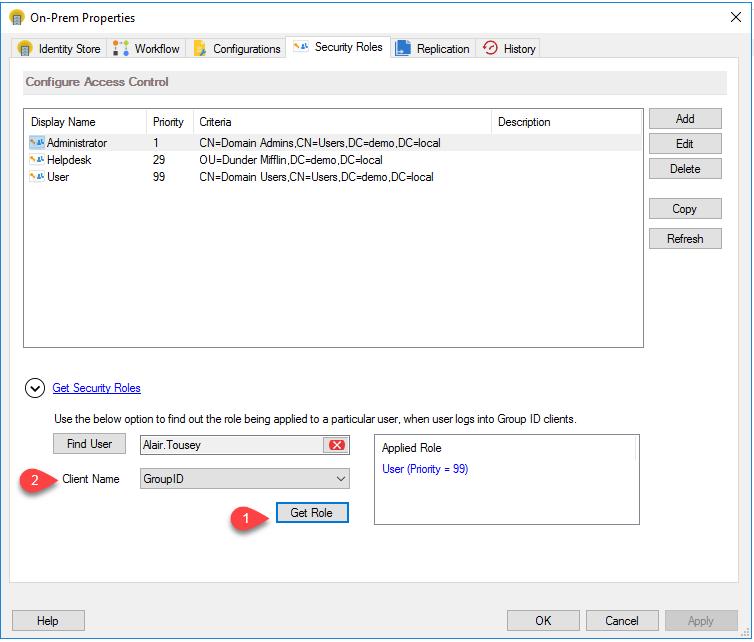Image resolution: width=754 pixels, height=642 pixels.
Task: Click the Security Roles tab icon
Action: click(x=301, y=46)
